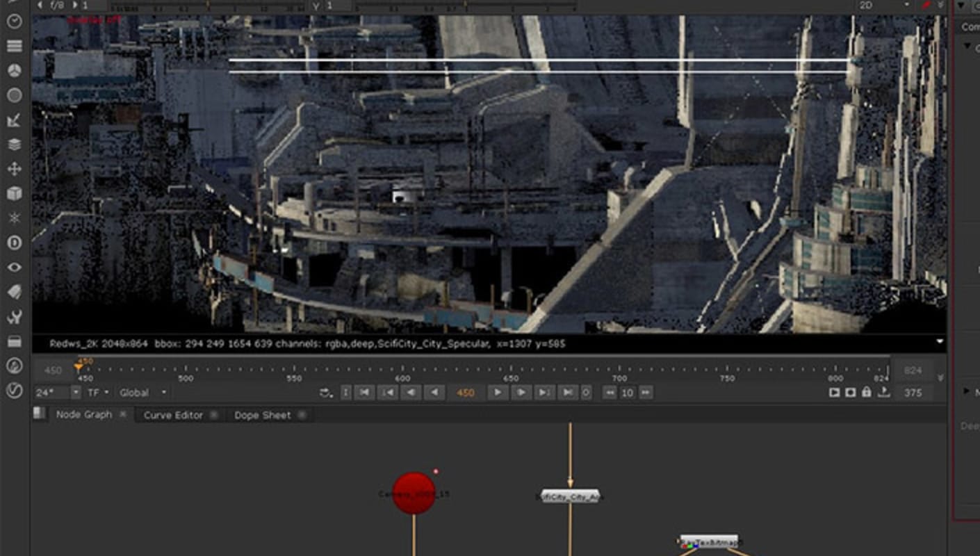Open the Global frame range dropdown

tap(142, 393)
